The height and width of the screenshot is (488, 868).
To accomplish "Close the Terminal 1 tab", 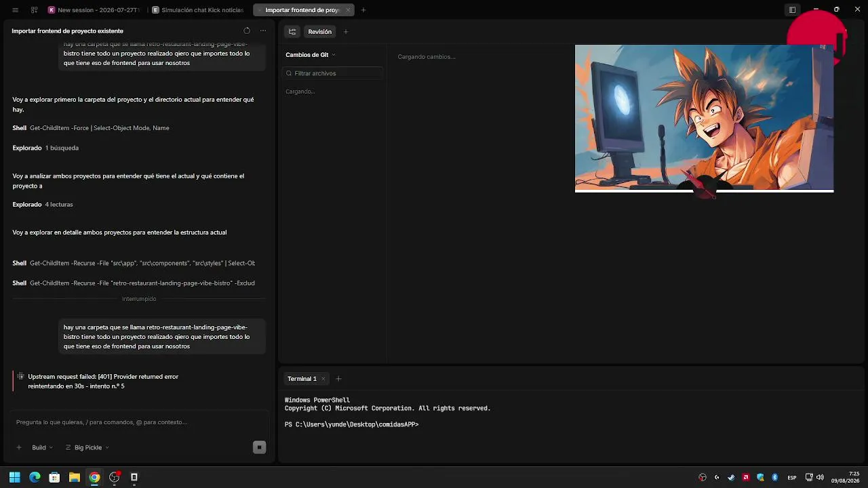I will click(323, 379).
